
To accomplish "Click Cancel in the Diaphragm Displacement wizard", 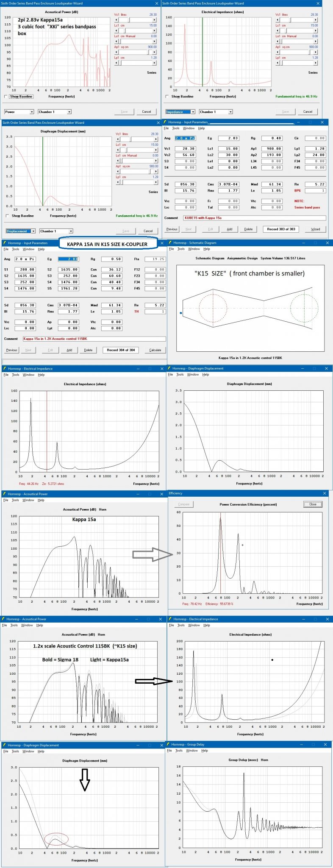I will (148, 231).
